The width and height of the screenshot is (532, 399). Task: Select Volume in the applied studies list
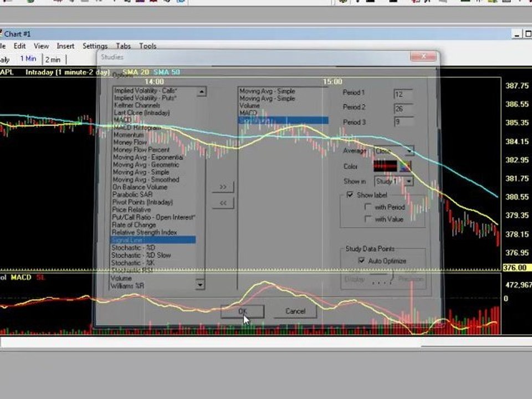(249, 105)
